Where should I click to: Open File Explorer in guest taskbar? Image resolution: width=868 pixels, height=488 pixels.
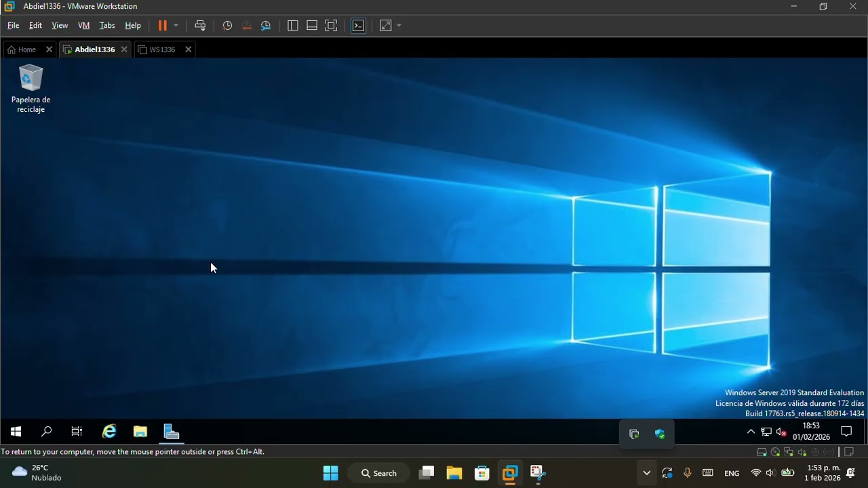tap(140, 432)
